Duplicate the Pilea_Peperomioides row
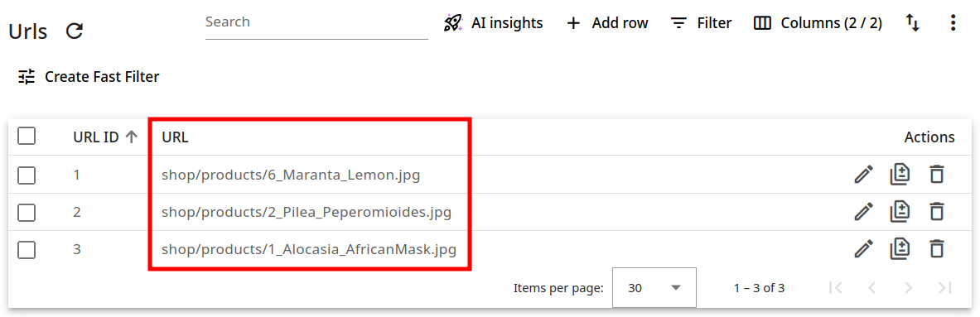Viewport: 980px width, 317px height. pyautogui.click(x=900, y=212)
